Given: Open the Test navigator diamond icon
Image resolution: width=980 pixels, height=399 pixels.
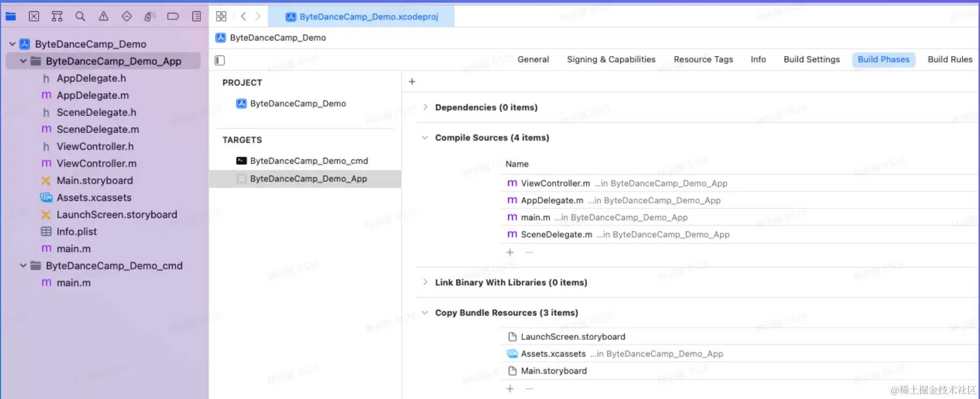Looking at the screenshot, I should click(x=127, y=17).
